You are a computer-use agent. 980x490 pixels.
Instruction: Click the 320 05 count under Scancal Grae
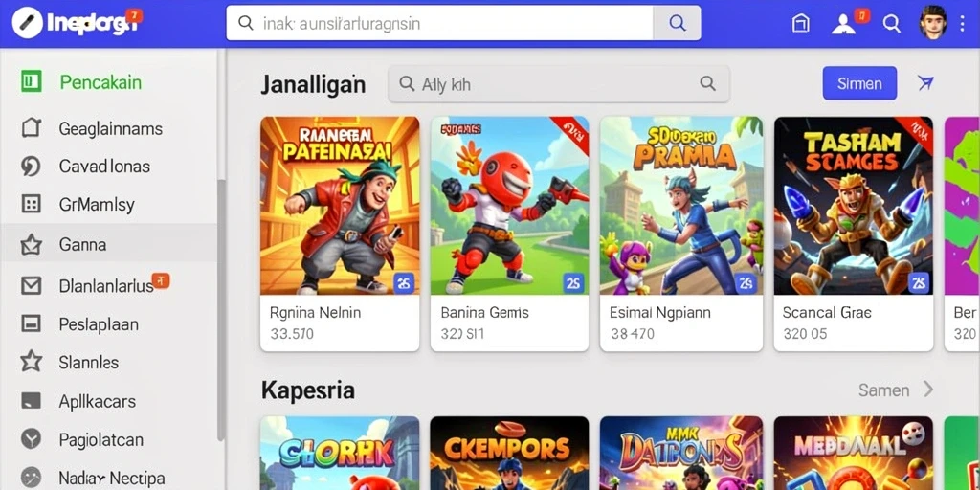[805, 334]
